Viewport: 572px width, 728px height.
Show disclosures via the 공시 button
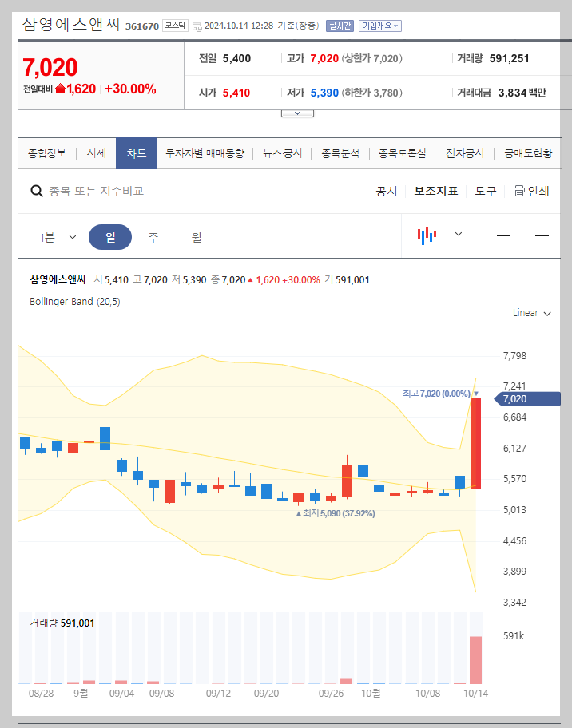click(x=386, y=191)
